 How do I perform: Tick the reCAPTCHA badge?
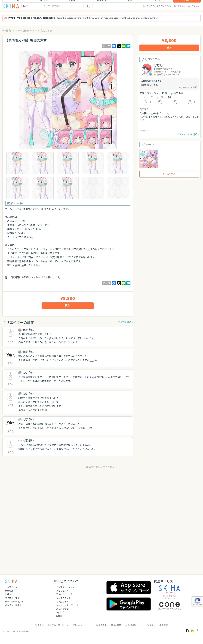[197, 601]
